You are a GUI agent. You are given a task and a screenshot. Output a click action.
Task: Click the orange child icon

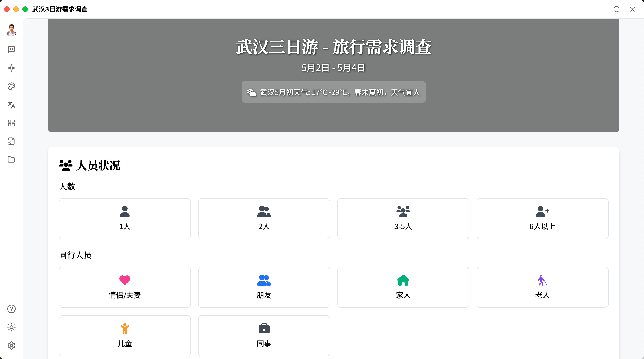125,329
